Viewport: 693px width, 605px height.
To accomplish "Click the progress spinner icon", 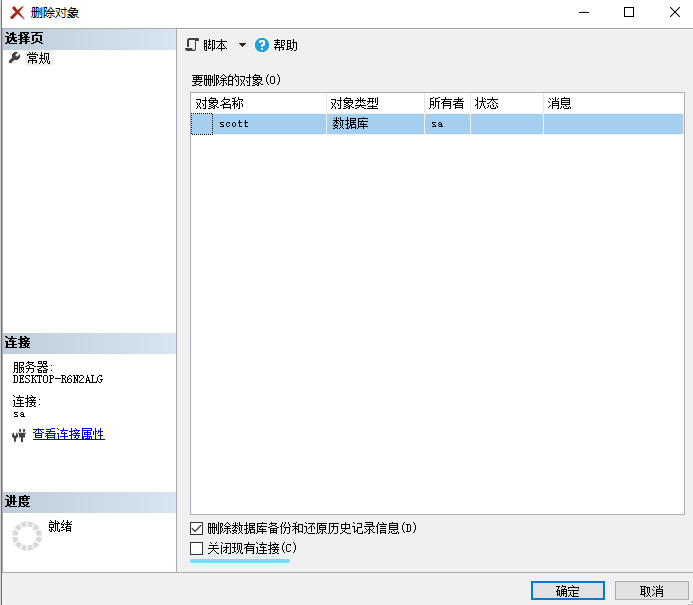I will pyautogui.click(x=27, y=536).
